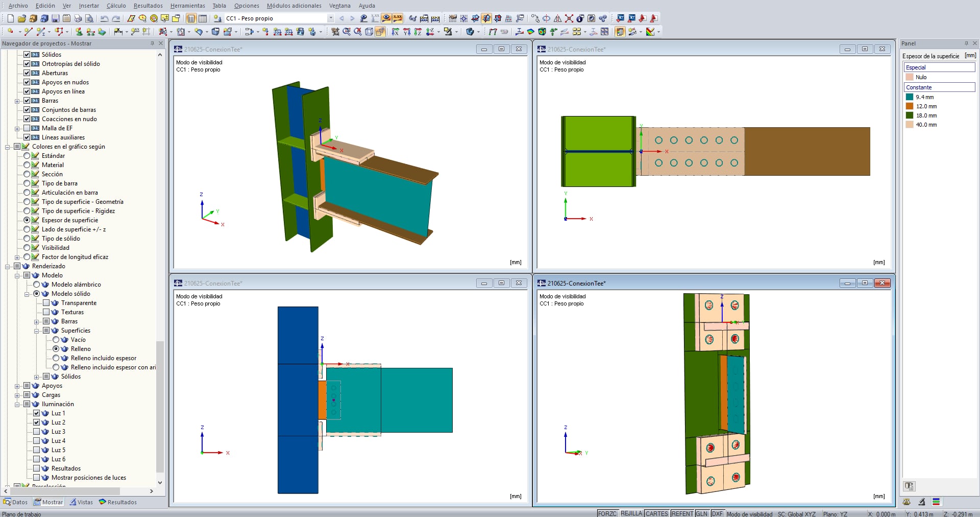The width and height of the screenshot is (980, 517).
Task: Uncheck the Apoyos en nudos checkbox
Action: 27,82
